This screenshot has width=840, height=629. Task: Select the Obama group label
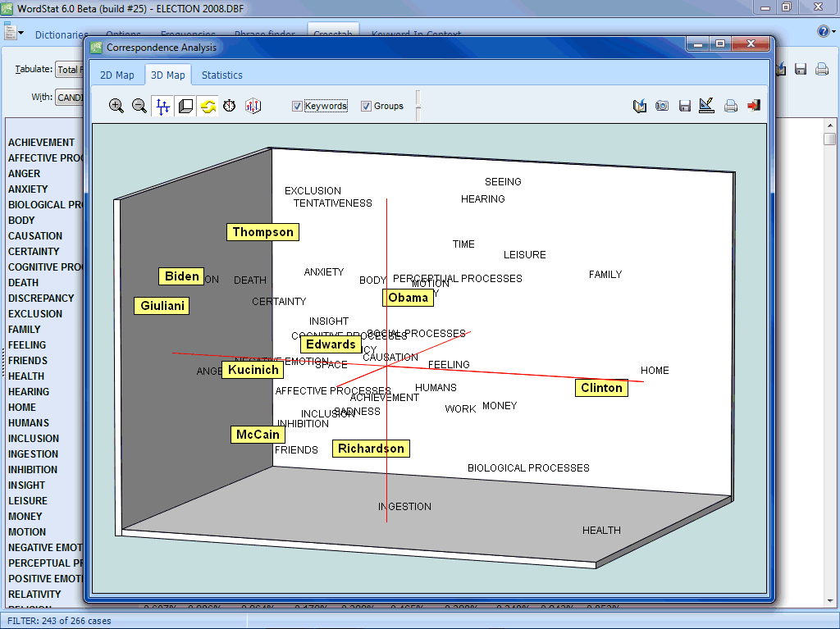pyautogui.click(x=408, y=298)
